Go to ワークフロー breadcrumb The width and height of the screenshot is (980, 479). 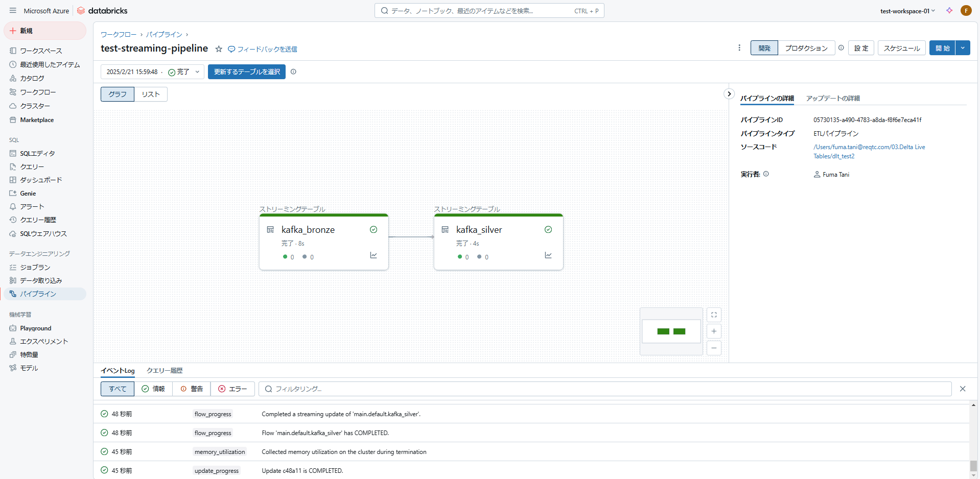pos(119,34)
